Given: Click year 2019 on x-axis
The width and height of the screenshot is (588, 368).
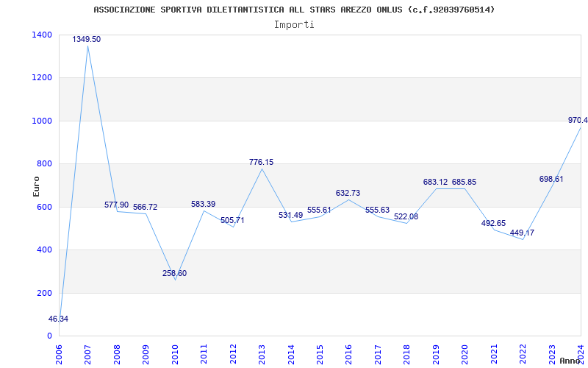Looking at the screenshot, I should [436, 354].
